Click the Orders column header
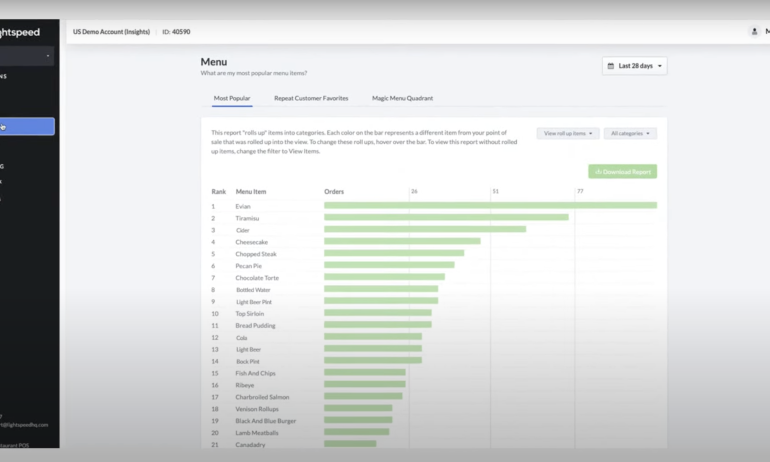This screenshot has height=462, width=770. point(334,191)
